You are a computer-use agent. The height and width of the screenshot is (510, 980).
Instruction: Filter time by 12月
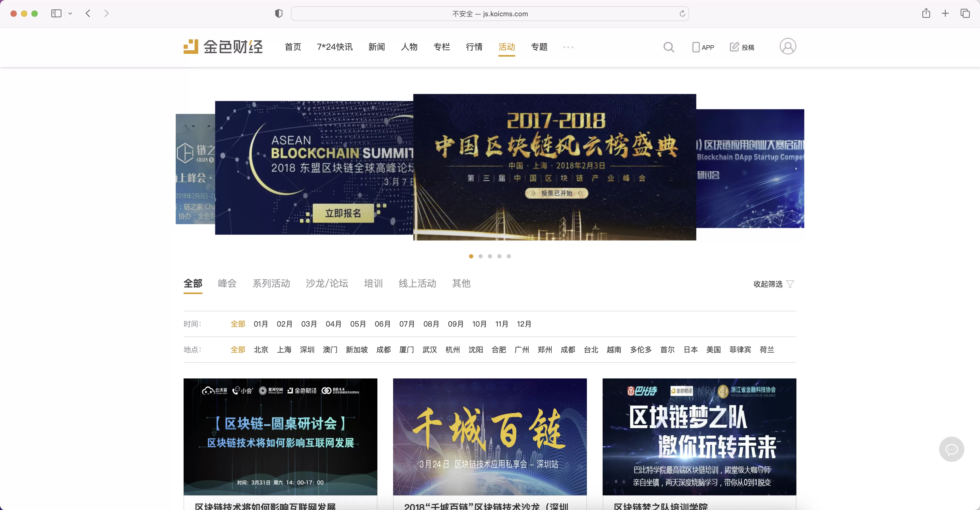(524, 324)
